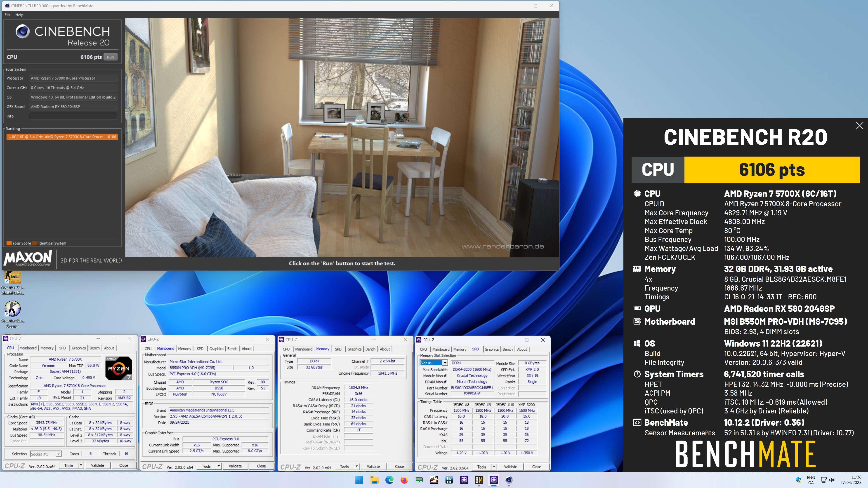Click the empty Info field in Cinebench
Screen dimensions: 868x488
pos(73,116)
